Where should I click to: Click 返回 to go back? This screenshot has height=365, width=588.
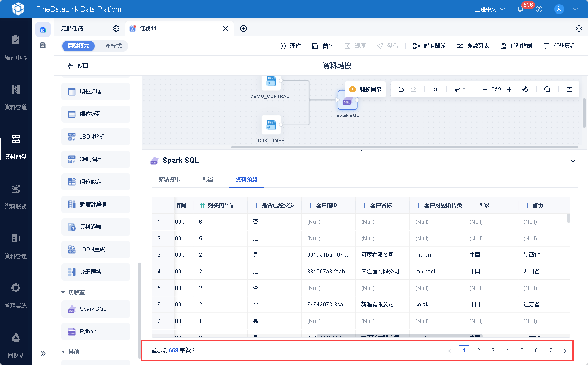(x=78, y=66)
